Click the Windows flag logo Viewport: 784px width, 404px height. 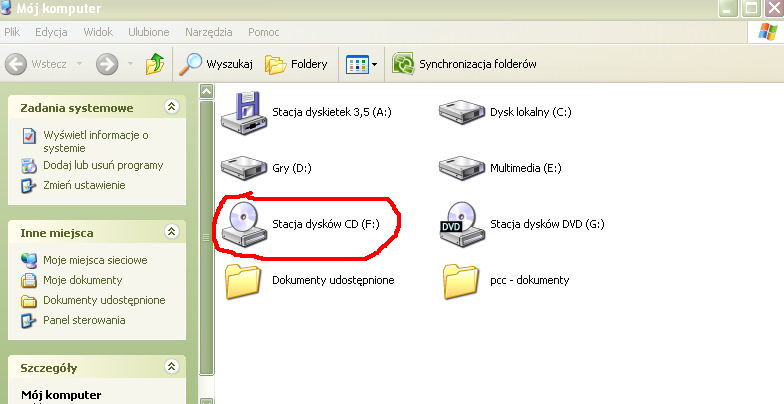click(768, 32)
